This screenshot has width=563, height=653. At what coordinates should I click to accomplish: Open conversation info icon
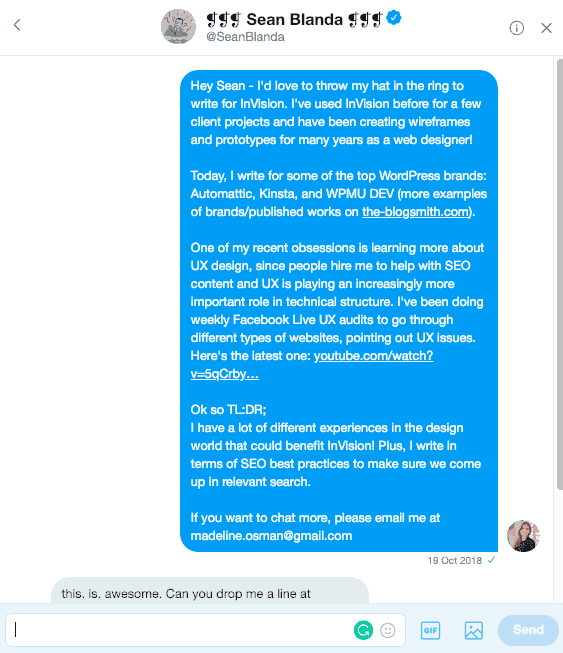coord(516,28)
